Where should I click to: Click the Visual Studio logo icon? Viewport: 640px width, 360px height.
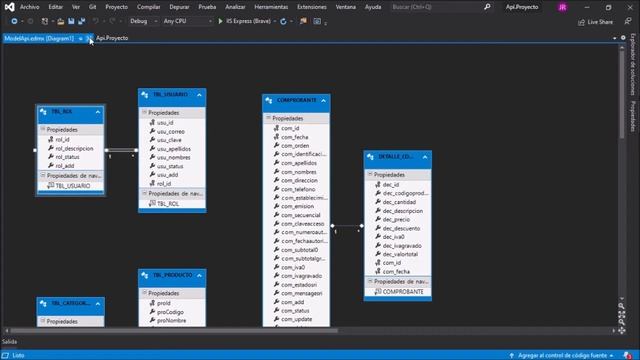point(9,7)
